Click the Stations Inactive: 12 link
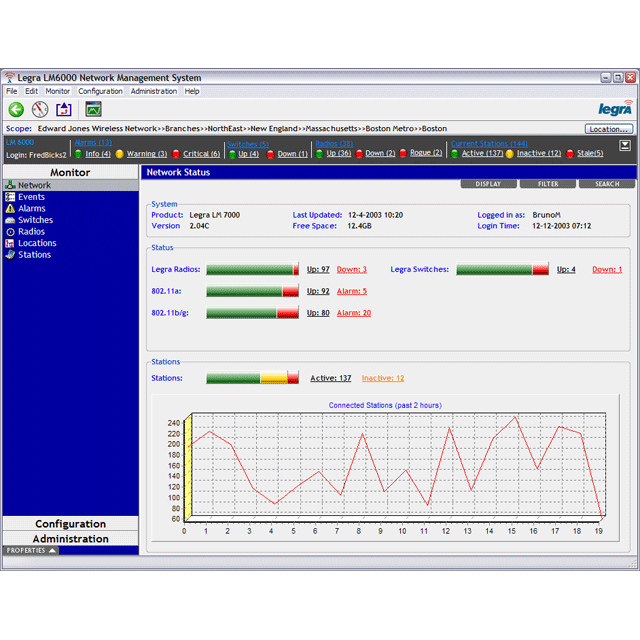The width and height of the screenshot is (640, 640). click(x=383, y=378)
